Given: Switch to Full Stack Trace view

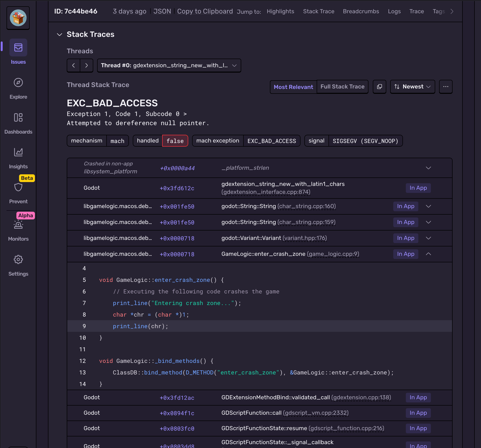Looking at the screenshot, I should click(342, 87).
